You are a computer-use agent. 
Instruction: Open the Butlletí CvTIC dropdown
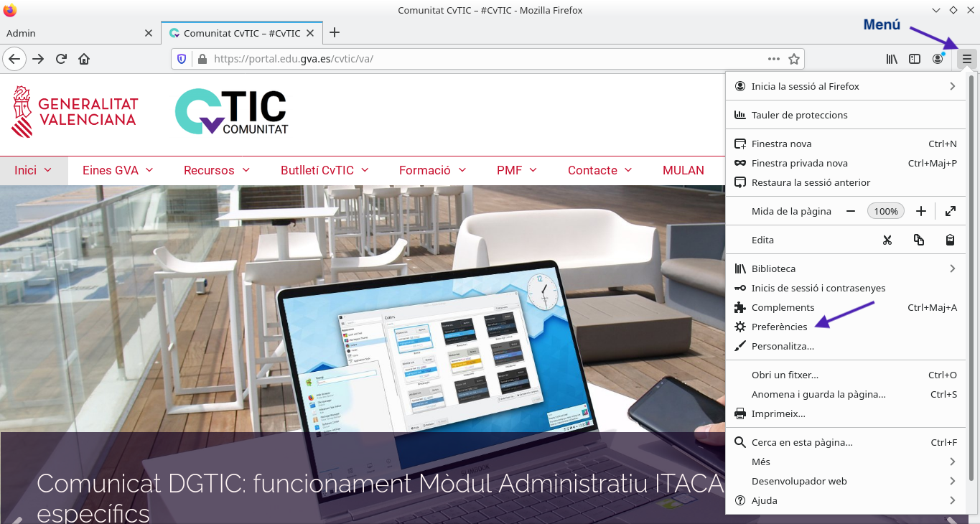[x=325, y=170]
